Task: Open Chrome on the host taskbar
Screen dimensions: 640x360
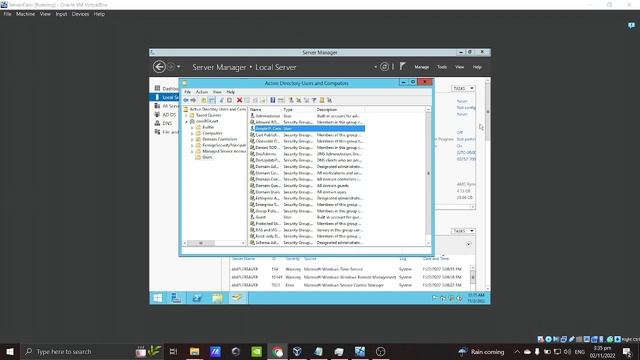Action: point(277,351)
